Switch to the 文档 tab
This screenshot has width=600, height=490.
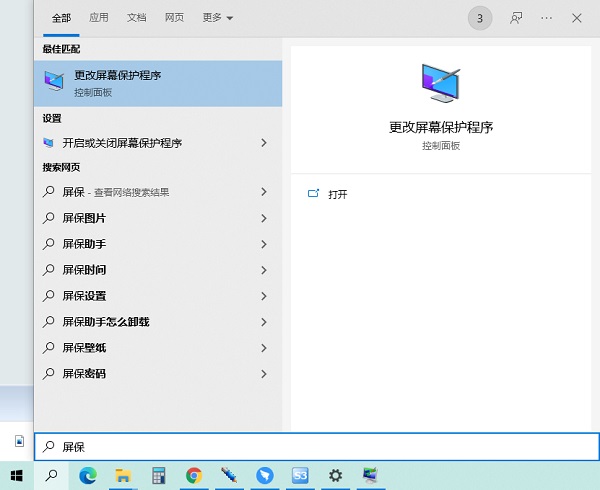tap(137, 18)
